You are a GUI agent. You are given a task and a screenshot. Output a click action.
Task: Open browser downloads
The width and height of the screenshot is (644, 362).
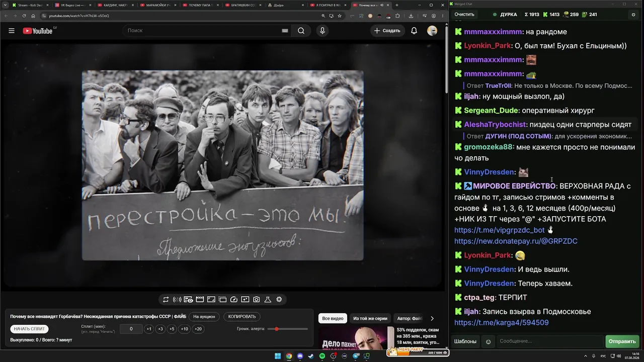(411, 16)
